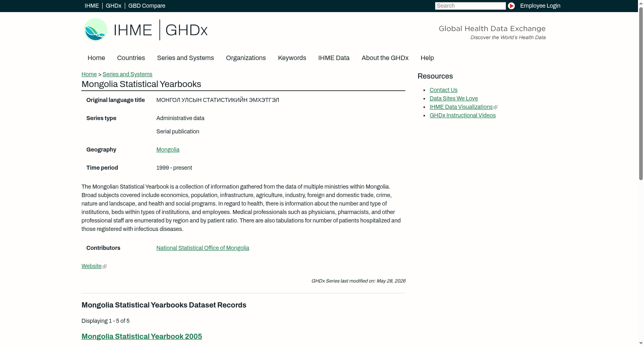Click the Mongolia Statistical Yearbooks page title
The height and width of the screenshot is (347, 644).
coord(141,84)
